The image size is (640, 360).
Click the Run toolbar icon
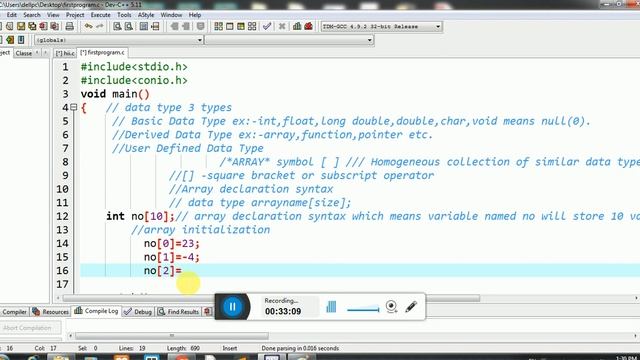coord(230,27)
